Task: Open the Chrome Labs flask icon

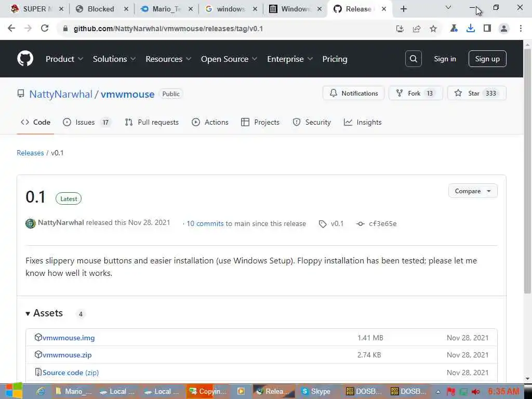Action: click(454, 29)
